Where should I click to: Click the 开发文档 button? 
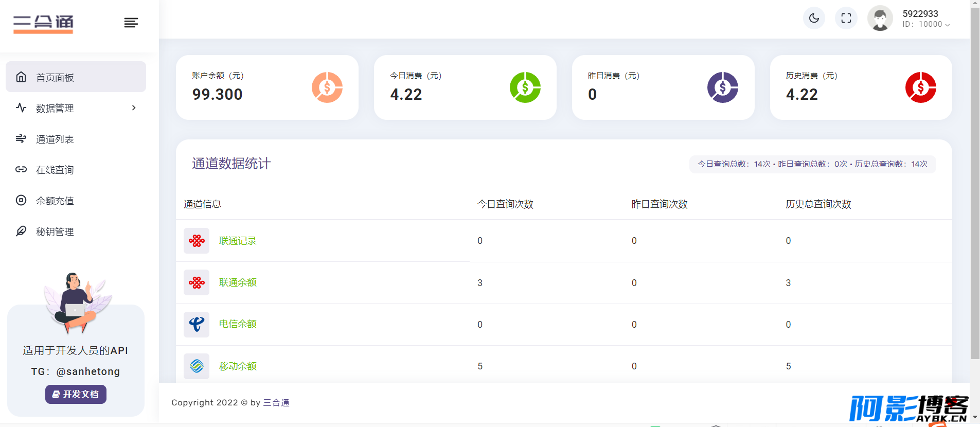tap(76, 394)
